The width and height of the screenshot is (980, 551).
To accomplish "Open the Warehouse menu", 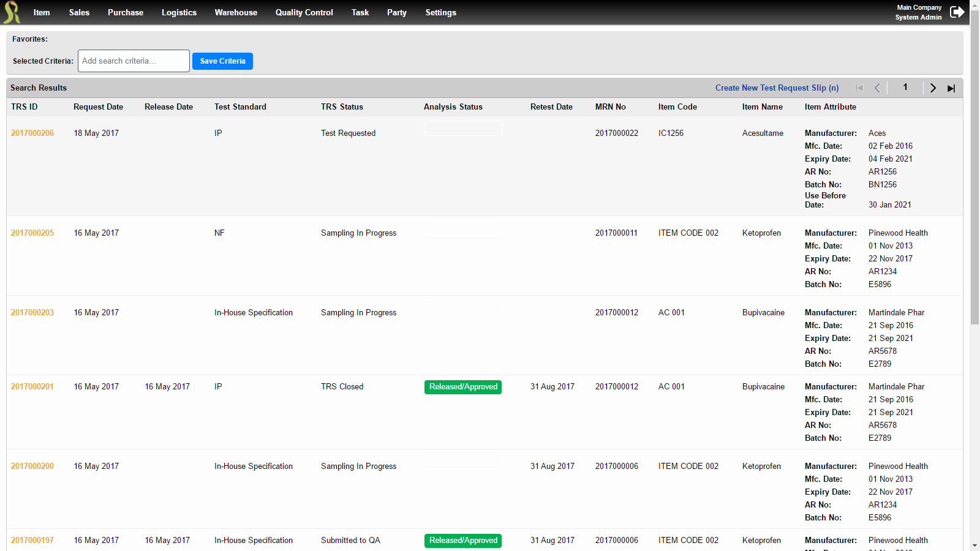I will click(236, 12).
